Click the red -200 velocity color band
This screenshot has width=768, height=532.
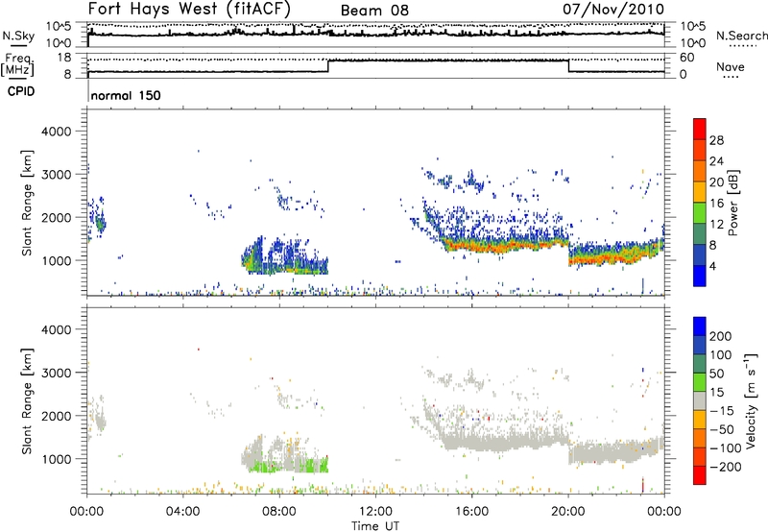tap(700, 475)
